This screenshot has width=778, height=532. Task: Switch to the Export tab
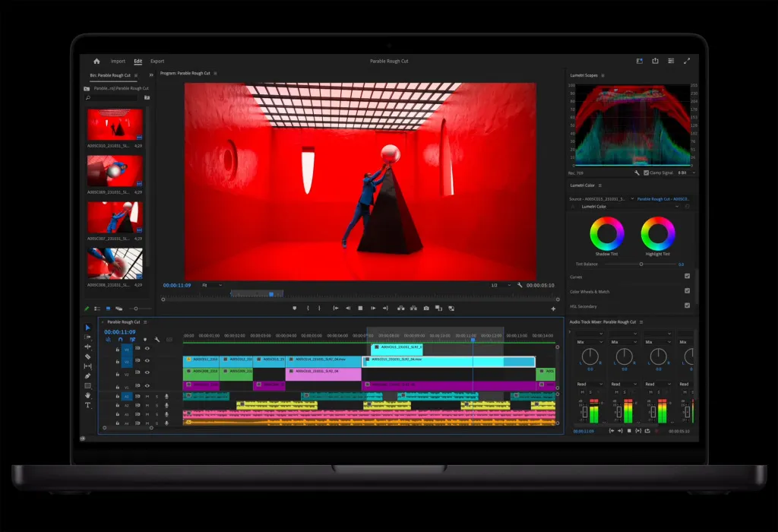(x=157, y=61)
